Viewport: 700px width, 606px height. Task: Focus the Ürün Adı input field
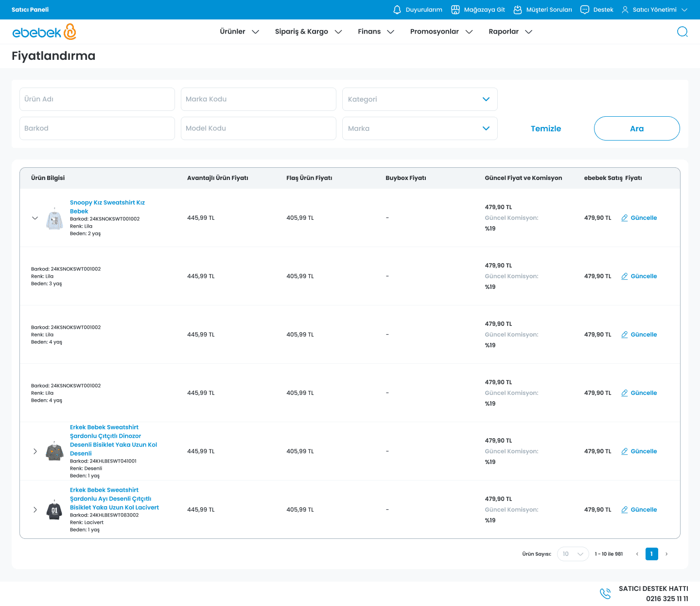coord(97,99)
